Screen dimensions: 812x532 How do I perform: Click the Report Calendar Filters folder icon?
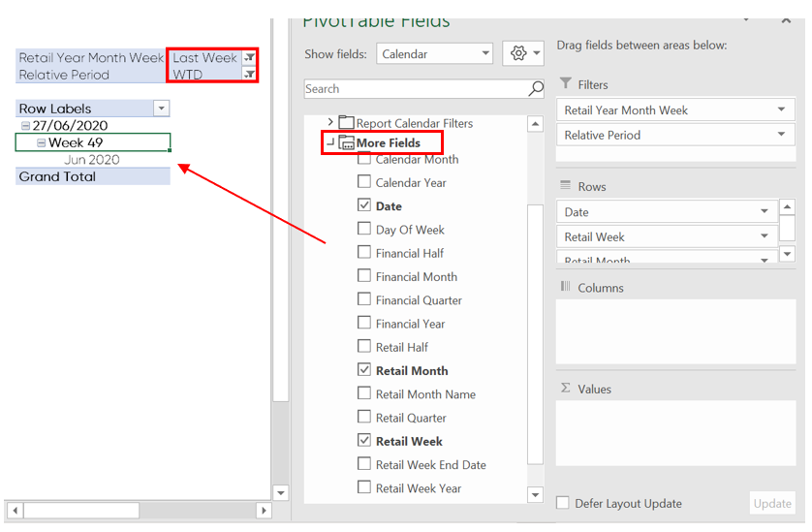[346, 123]
